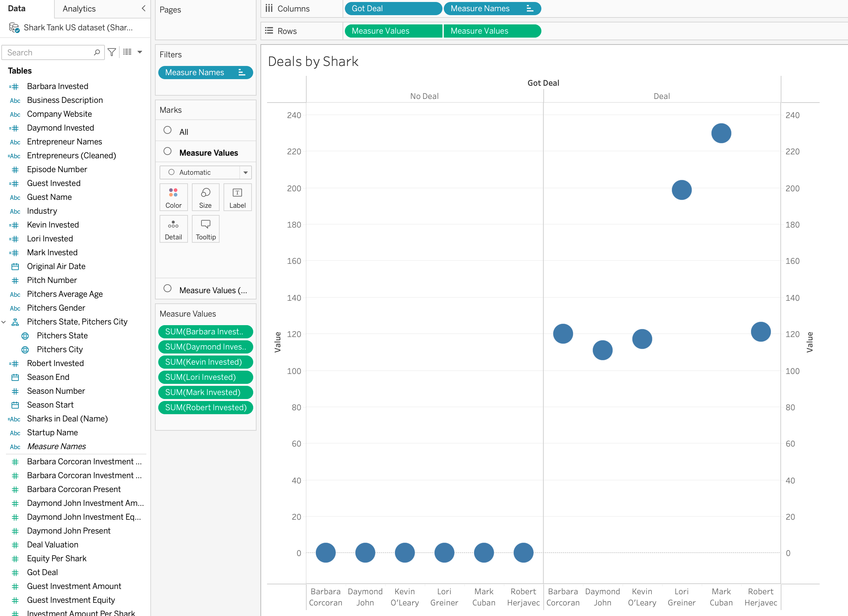The height and width of the screenshot is (616, 848).
Task: Select the second Measure Values marks card
Action: tap(213, 290)
